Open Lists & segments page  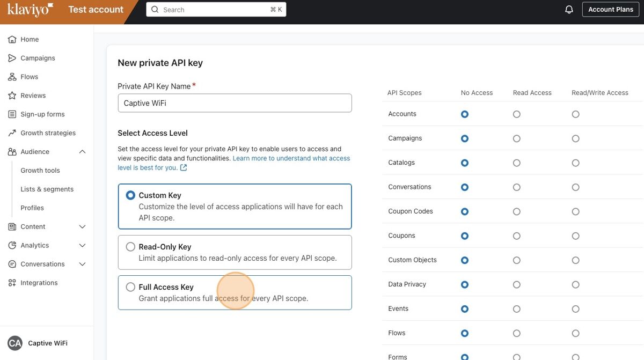pyautogui.click(x=47, y=189)
